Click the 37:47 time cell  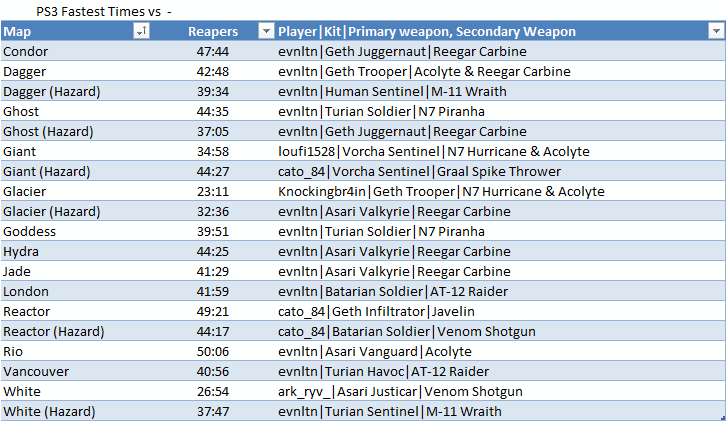(x=213, y=411)
